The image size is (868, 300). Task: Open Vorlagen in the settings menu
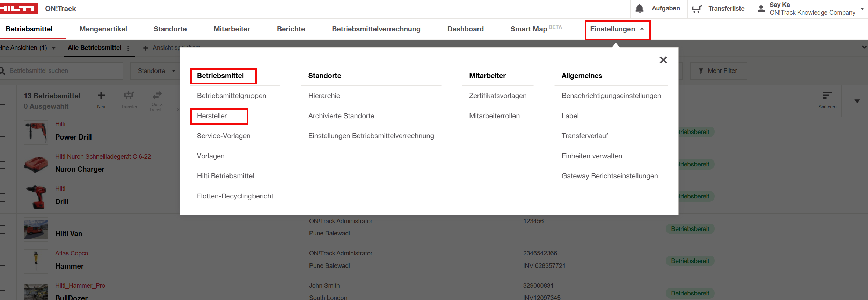[211, 156]
